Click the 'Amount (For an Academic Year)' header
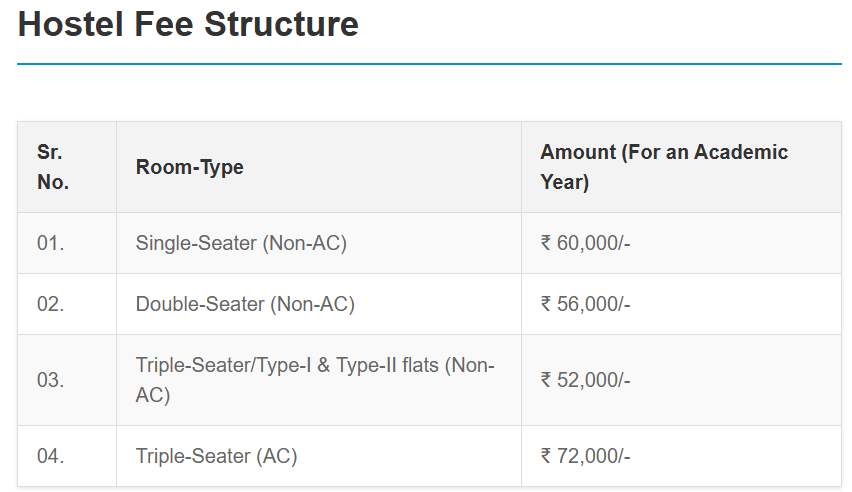 [x=664, y=167]
